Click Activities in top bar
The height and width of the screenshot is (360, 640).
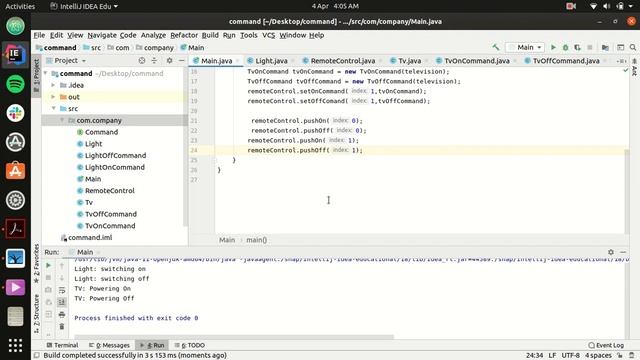point(20,6)
